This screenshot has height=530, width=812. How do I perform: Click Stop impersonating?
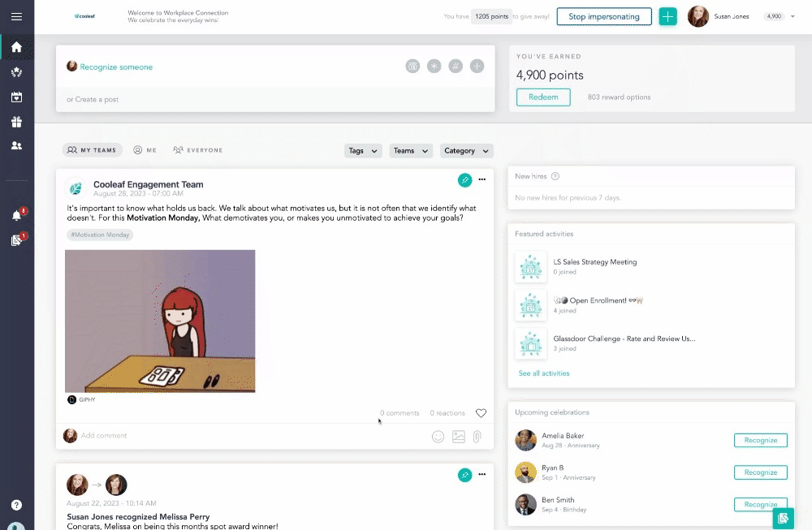click(604, 16)
